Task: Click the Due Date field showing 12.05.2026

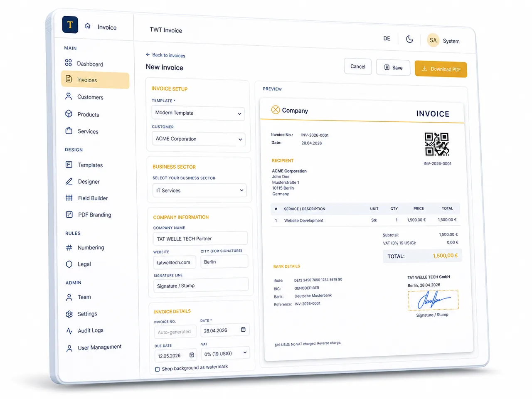Action: point(176,355)
